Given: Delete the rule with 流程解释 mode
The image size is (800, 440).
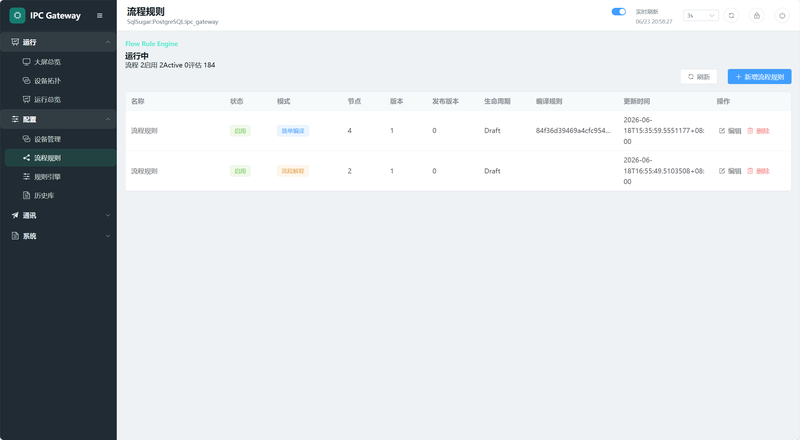Looking at the screenshot, I should coord(758,171).
